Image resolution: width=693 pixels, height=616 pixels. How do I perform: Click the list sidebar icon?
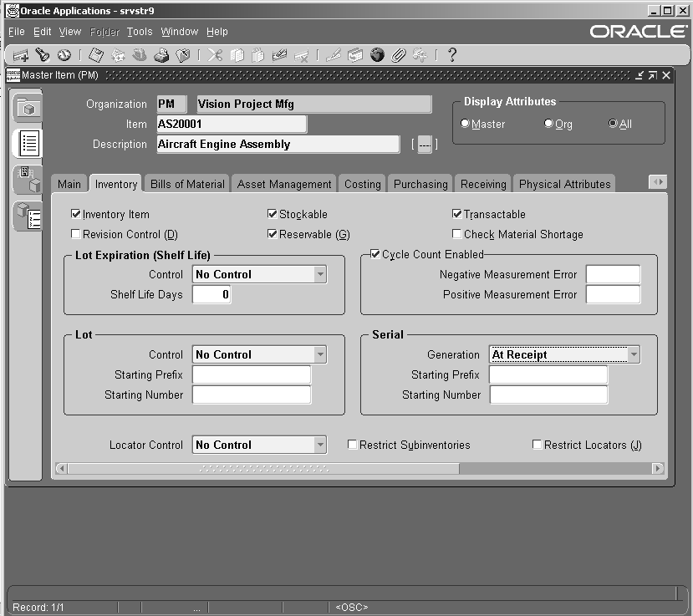point(29,143)
